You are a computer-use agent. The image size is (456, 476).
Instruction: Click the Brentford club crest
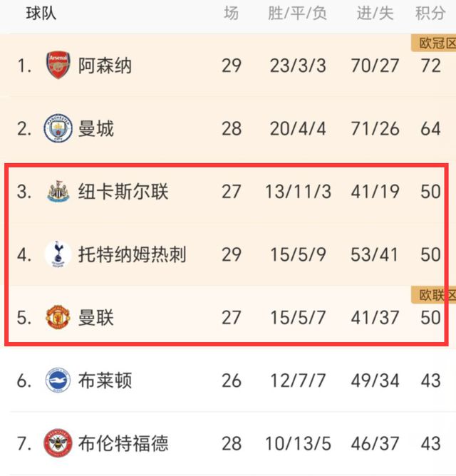[58, 443]
